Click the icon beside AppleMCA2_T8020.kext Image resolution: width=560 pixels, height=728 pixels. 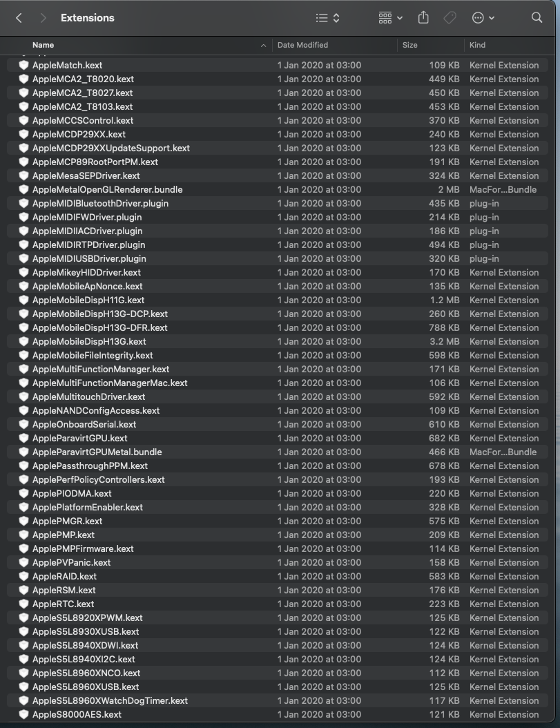[x=23, y=79]
